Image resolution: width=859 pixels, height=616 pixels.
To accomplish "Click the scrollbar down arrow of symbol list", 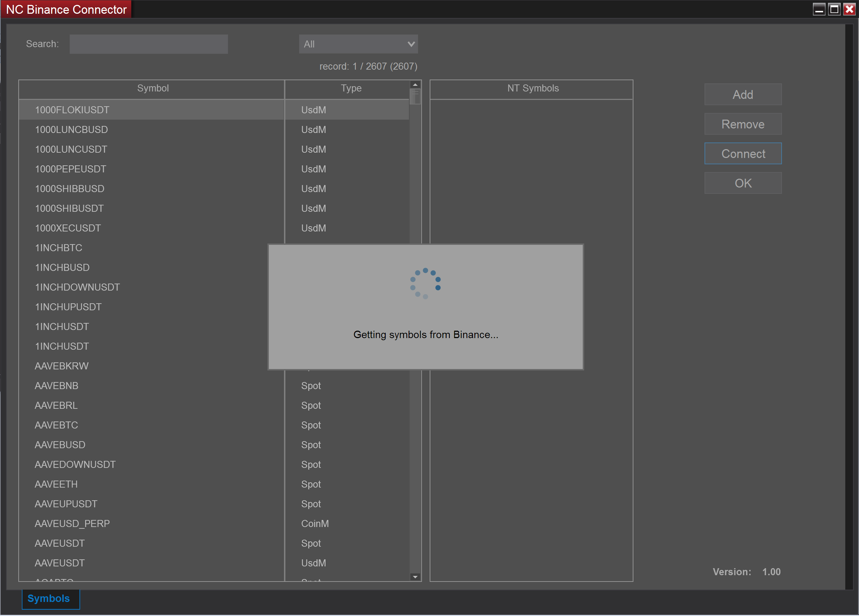I will 416,577.
